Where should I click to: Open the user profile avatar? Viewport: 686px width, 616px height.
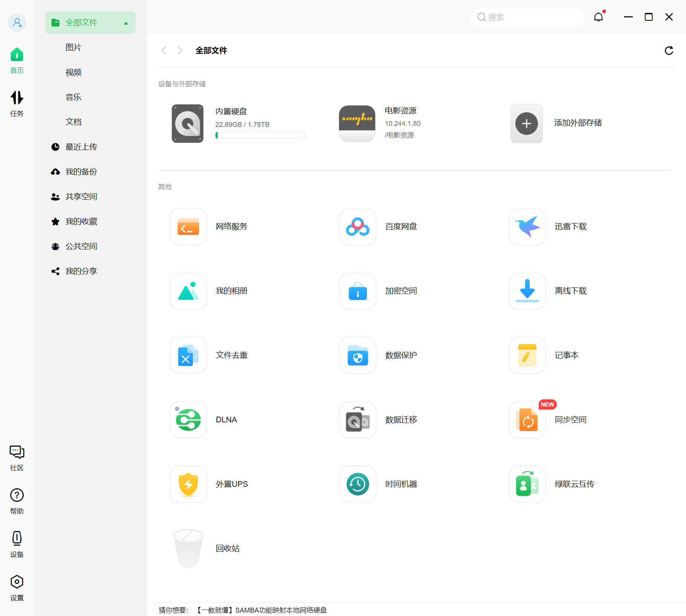point(17,23)
